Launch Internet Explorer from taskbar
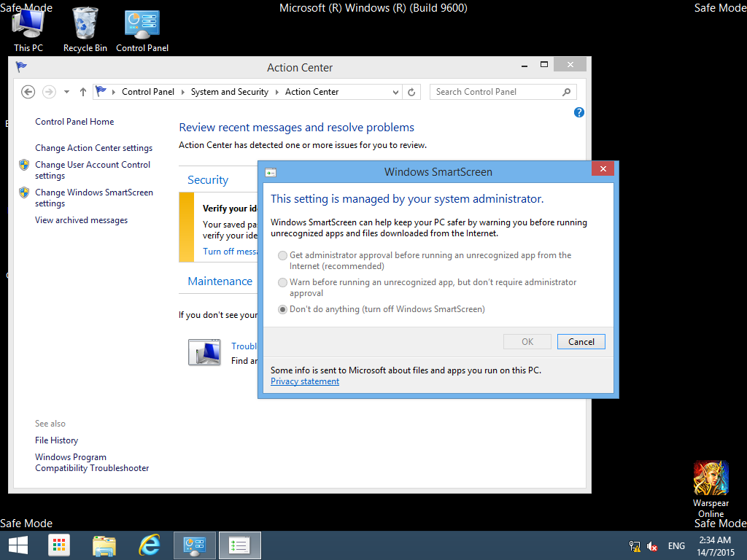This screenshot has height=560, width=747. pos(149,545)
